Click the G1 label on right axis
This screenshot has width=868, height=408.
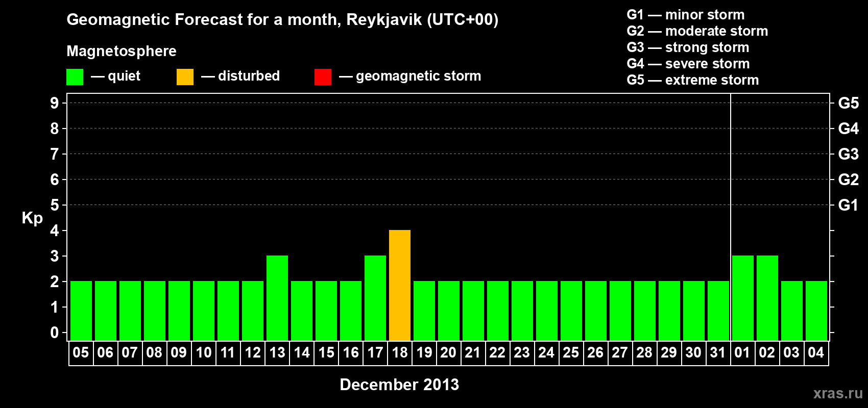(x=849, y=205)
